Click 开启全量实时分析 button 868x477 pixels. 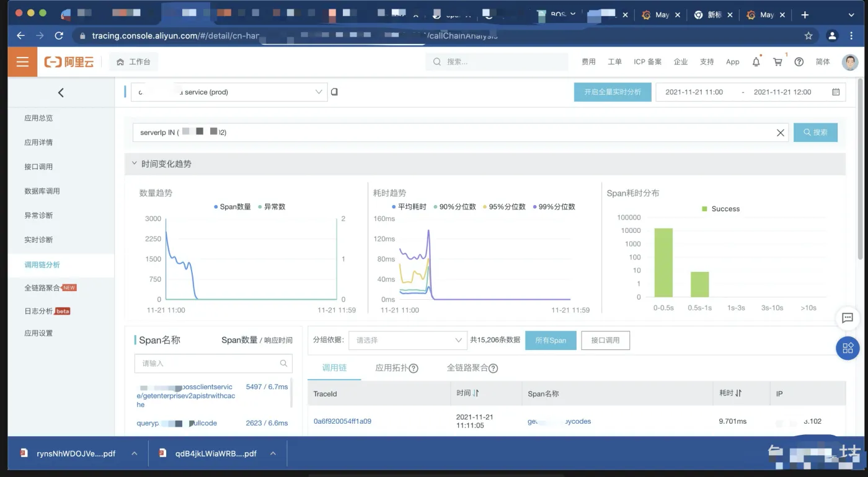coord(613,92)
